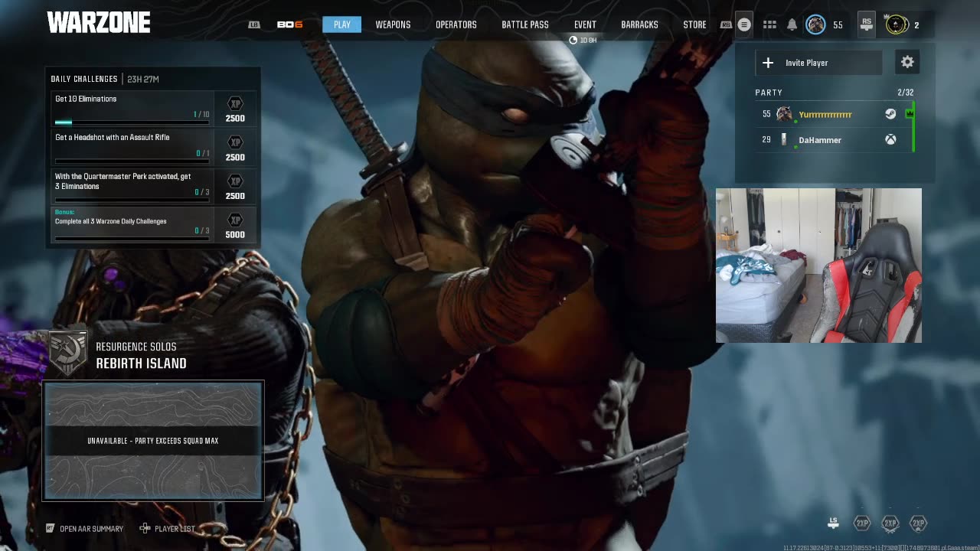Screen dimensions: 980x551
Task: Click the Get 10 Eliminations progress bar
Action: pos(132,122)
